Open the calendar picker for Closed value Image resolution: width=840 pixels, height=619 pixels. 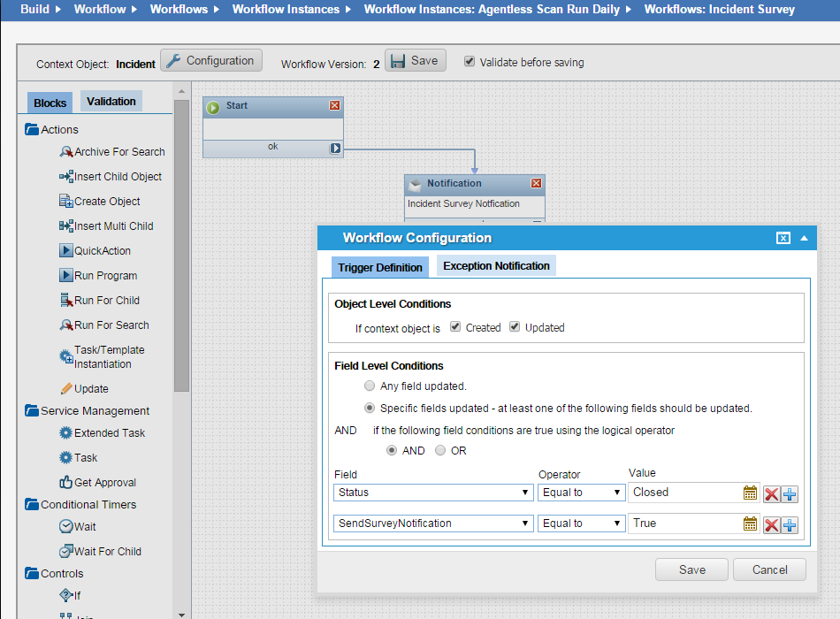click(x=750, y=493)
